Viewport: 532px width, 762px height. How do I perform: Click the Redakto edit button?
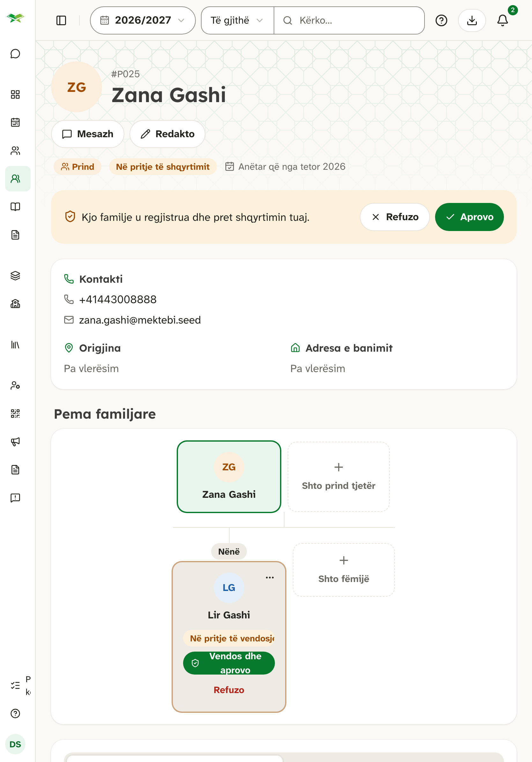167,134
